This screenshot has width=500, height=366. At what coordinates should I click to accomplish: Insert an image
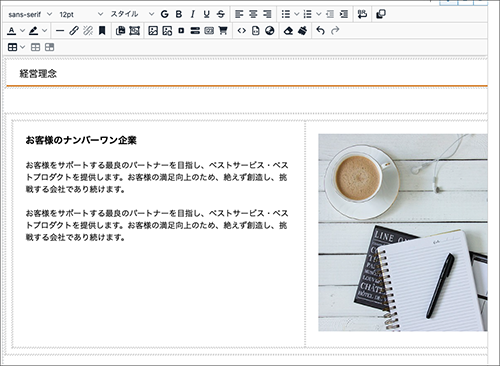(x=153, y=31)
